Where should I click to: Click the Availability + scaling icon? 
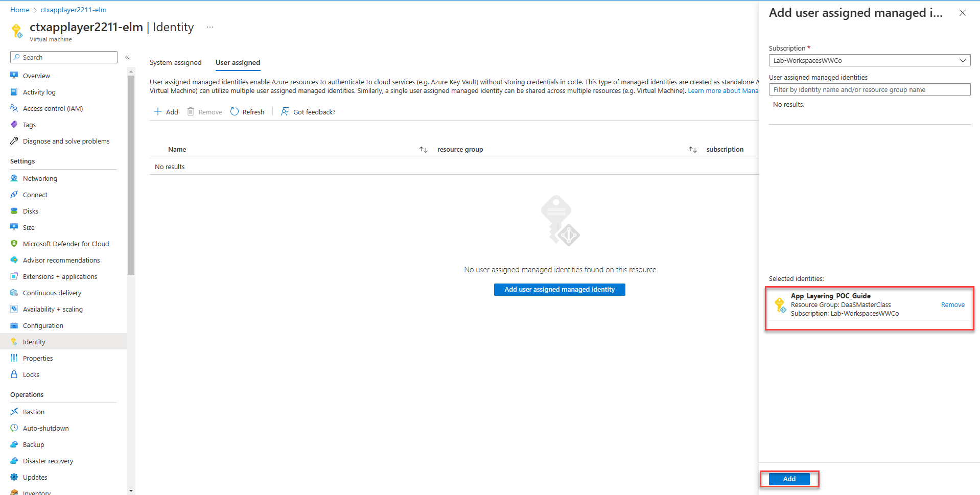pos(14,309)
